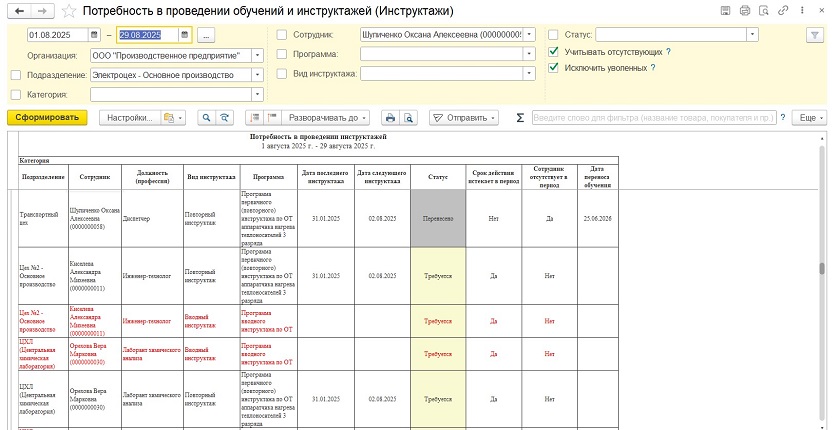Select the gray Перенесено status cell
This screenshot has width=839, height=430.
pos(438,218)
